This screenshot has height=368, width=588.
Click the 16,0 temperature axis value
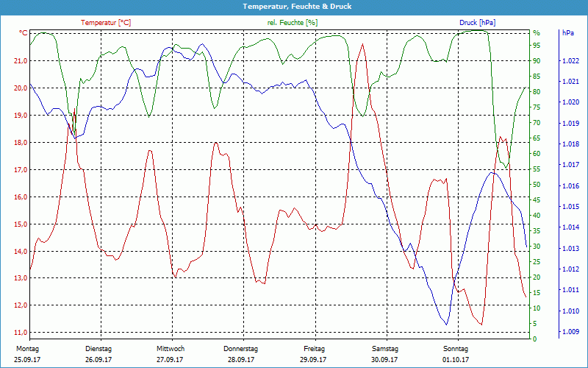(21, 197)
